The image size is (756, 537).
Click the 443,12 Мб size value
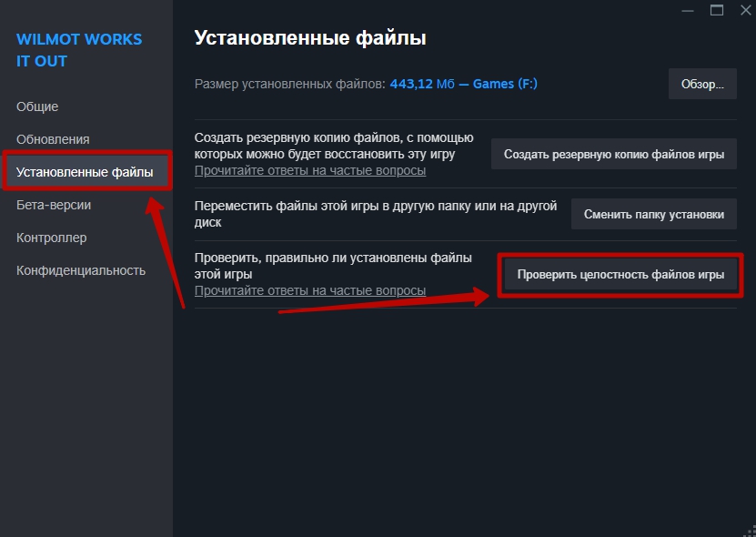point(422,84)
